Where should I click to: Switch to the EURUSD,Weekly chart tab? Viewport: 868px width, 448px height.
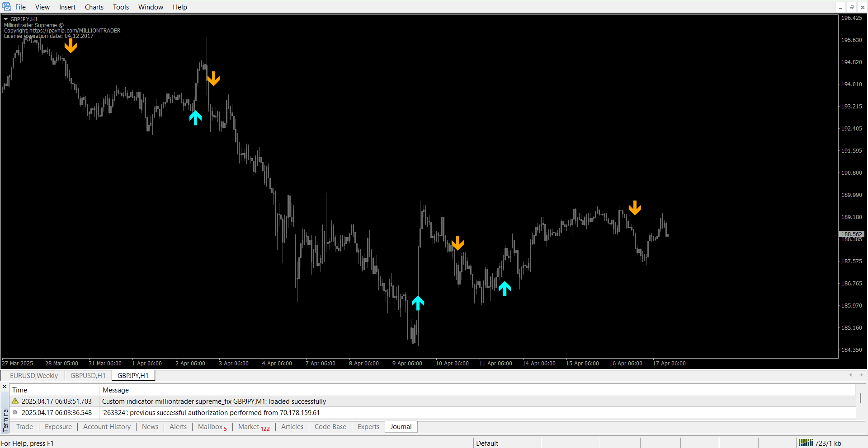click(34, 375)
